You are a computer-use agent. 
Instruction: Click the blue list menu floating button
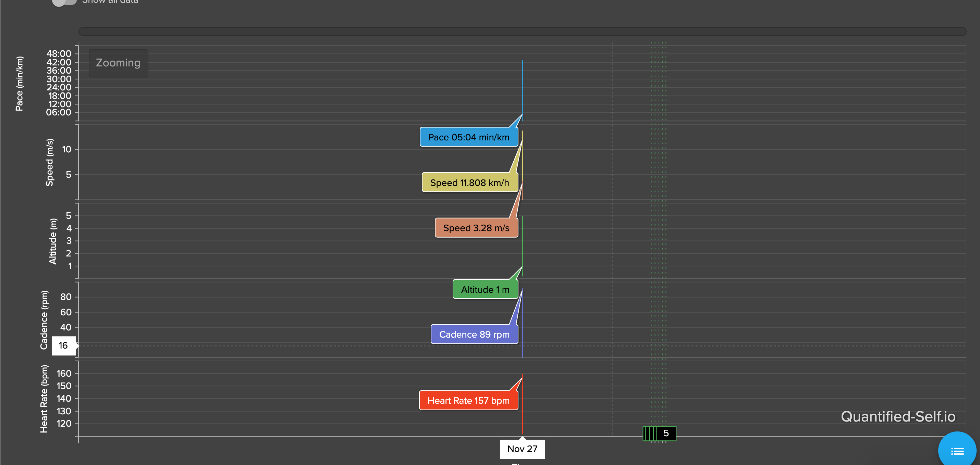click(x=957, y=451)
